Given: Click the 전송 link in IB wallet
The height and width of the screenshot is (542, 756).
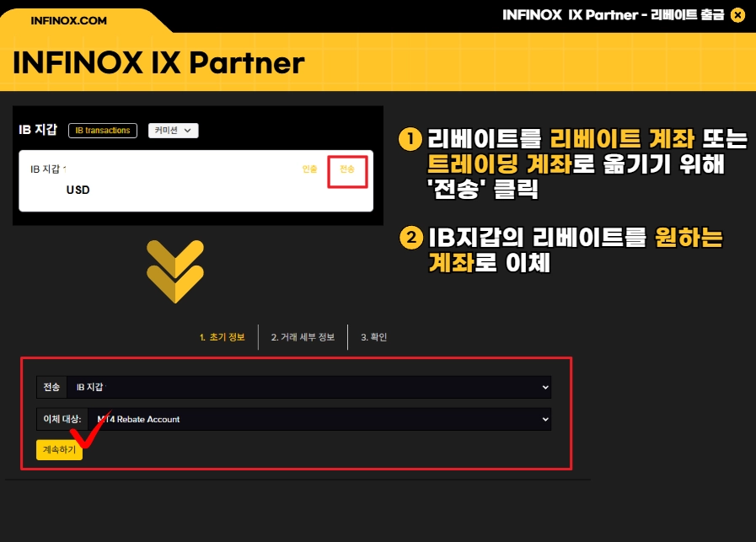Looking at the screenshot, I should point(347,169).
